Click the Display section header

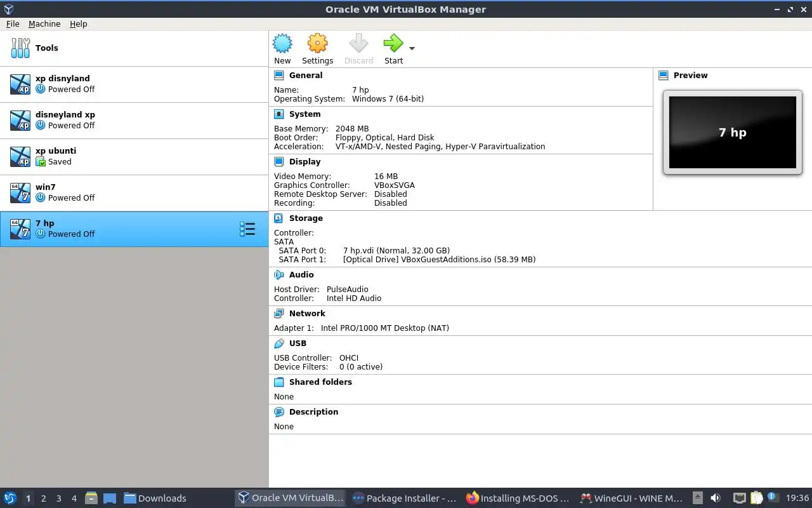[304, 161]
